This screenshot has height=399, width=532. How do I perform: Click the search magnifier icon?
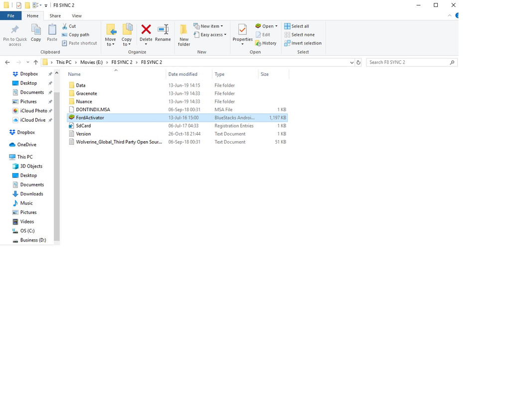(x=452, y=62)
